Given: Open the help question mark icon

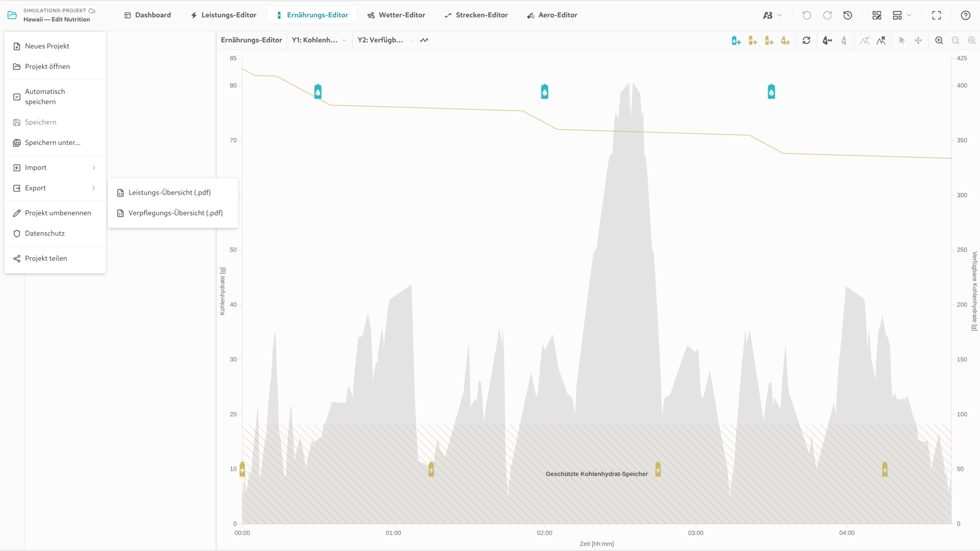Looking at the screenshot, I should (x=966, y=15).
